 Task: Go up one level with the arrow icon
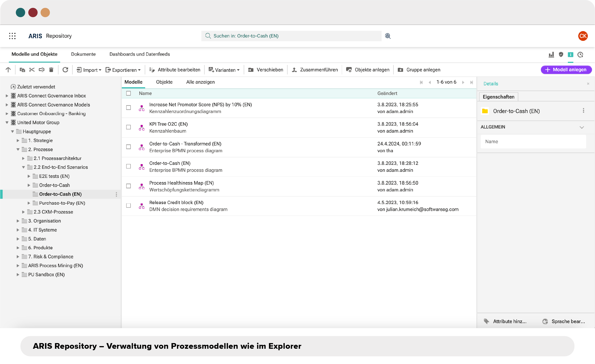click(8, 70)
